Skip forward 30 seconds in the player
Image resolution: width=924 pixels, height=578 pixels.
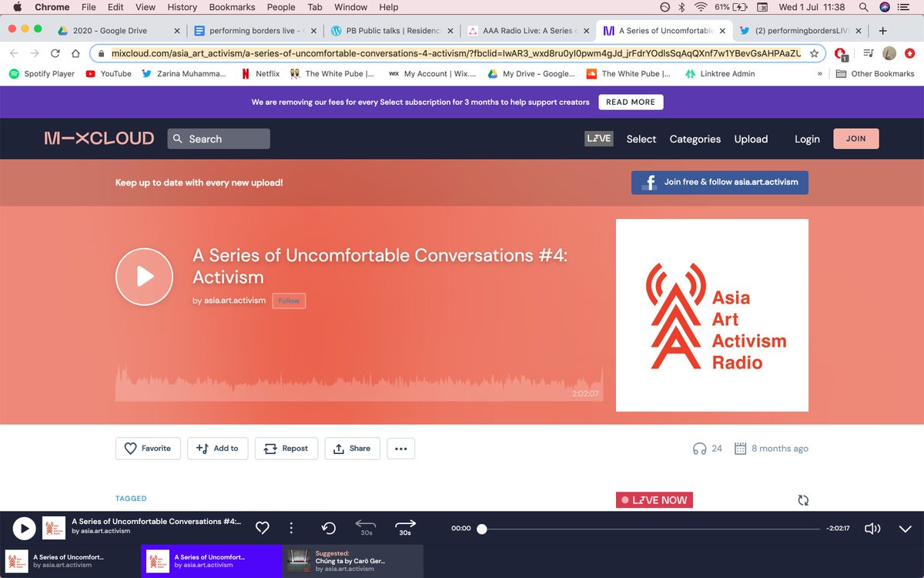[405, 528]
